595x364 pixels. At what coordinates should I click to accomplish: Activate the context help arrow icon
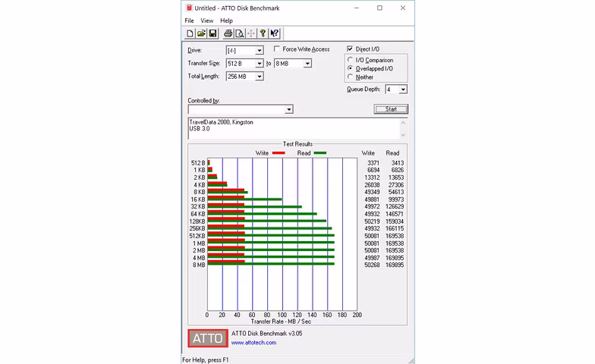click(275, 33)
